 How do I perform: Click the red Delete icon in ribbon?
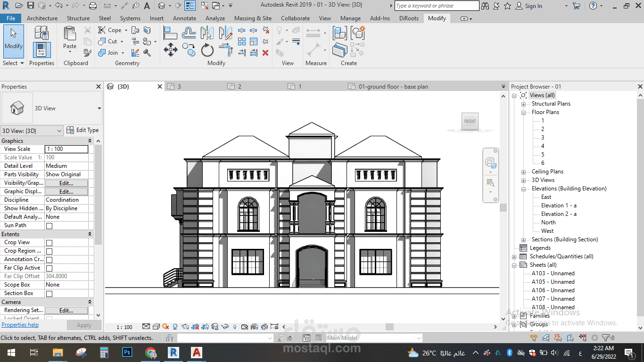pyautogui.click(x=265, y=53)
